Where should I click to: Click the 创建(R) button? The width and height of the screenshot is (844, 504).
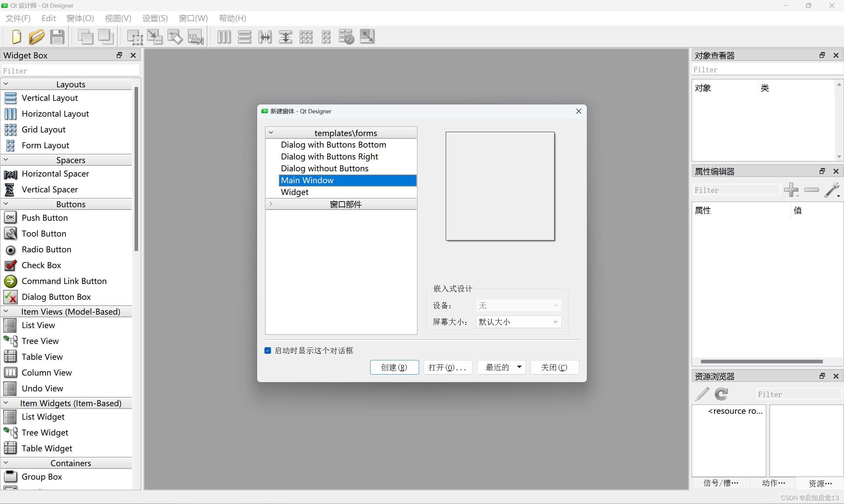click(394, 367)
